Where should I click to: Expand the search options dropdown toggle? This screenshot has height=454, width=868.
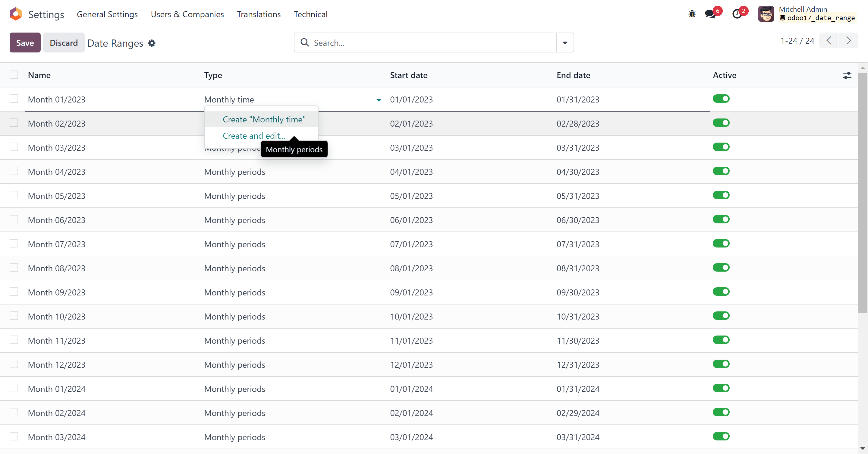(565, 43)
